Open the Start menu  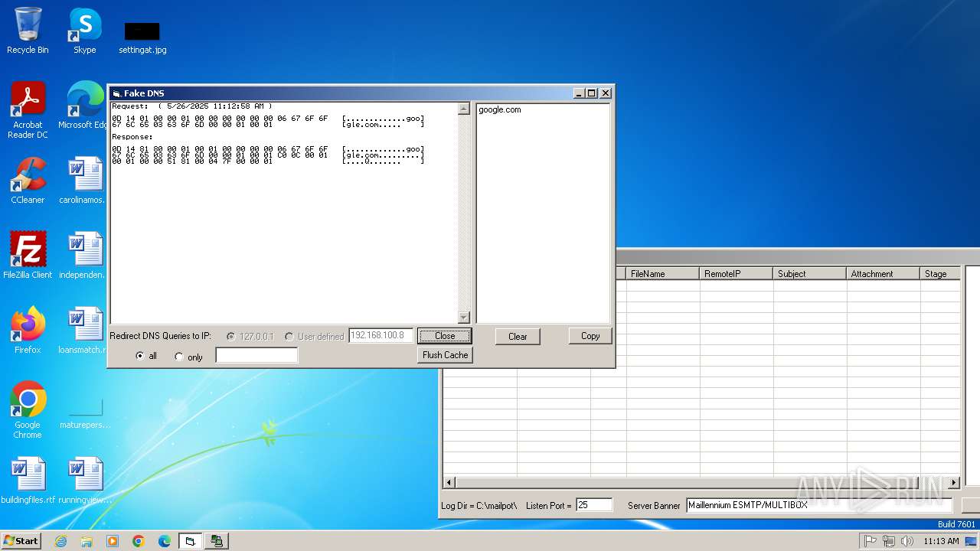point(21,541)
